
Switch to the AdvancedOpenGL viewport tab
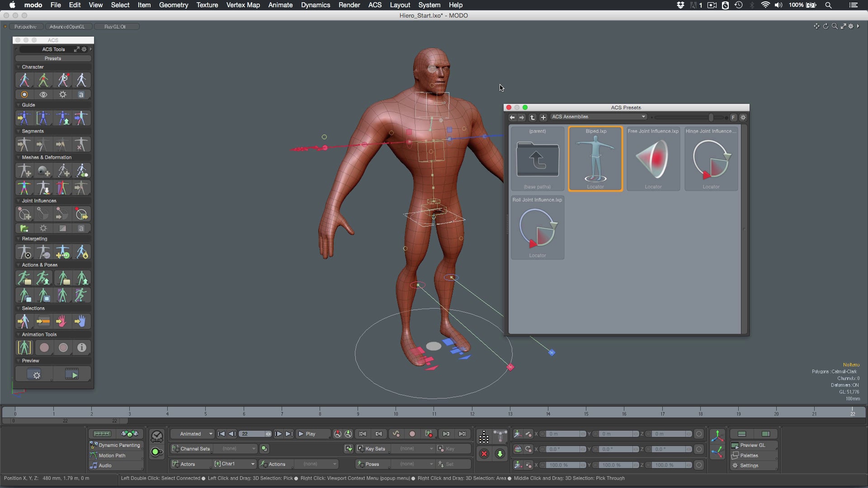point(68,27)
